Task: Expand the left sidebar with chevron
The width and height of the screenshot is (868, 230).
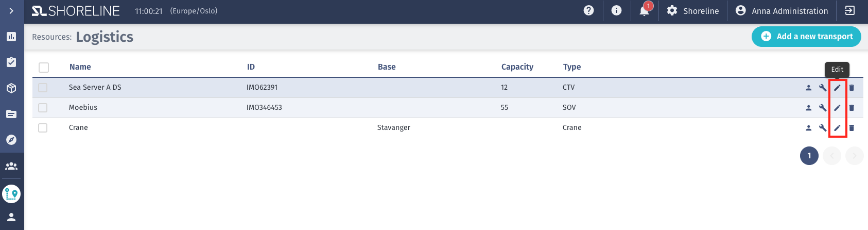Action: [11, 11]
